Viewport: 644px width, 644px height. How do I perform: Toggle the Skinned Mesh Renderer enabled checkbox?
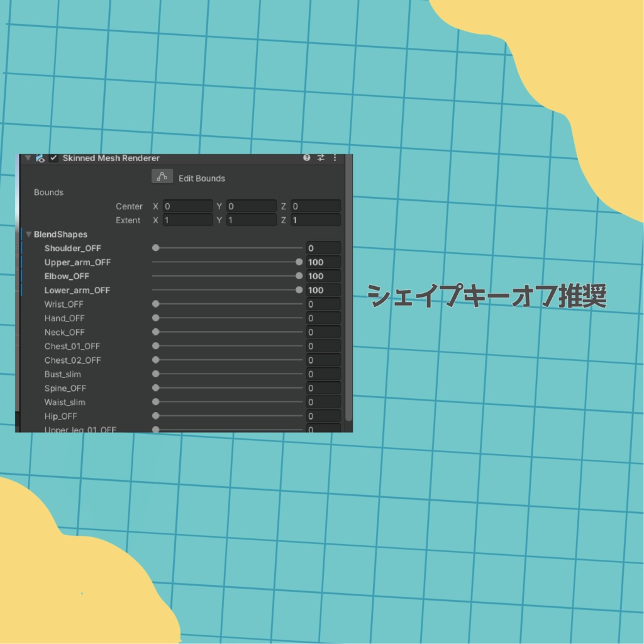53,158
